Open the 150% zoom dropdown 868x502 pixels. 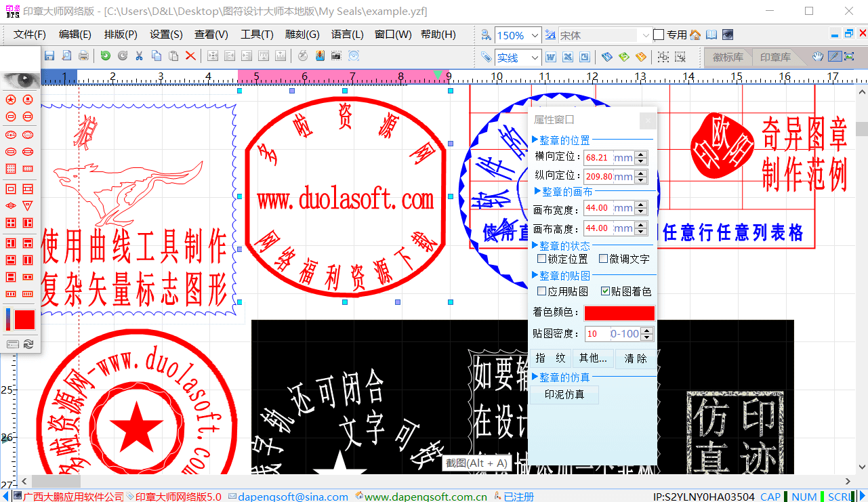click(x=535, y=35)
